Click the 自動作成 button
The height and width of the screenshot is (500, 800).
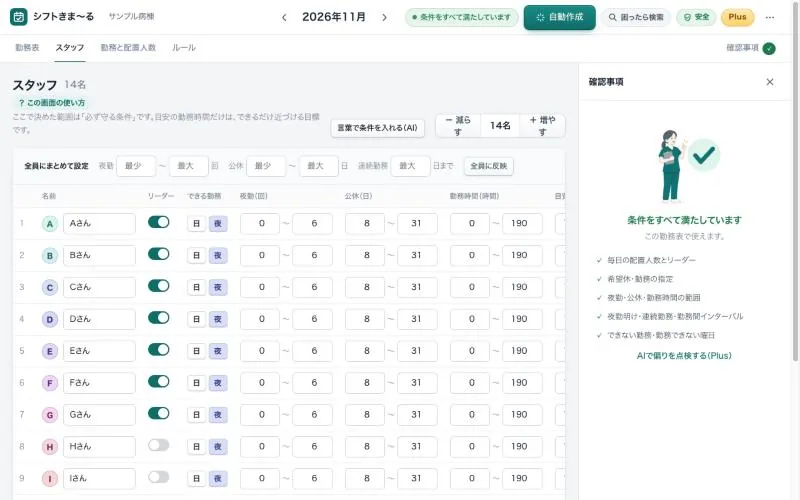[560, 17]
